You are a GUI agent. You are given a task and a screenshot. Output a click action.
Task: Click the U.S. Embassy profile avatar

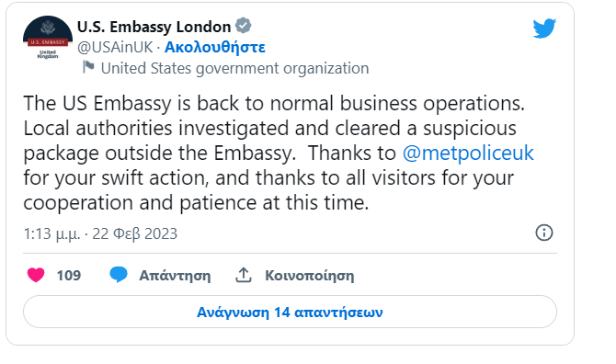click(x=48, y=40)
